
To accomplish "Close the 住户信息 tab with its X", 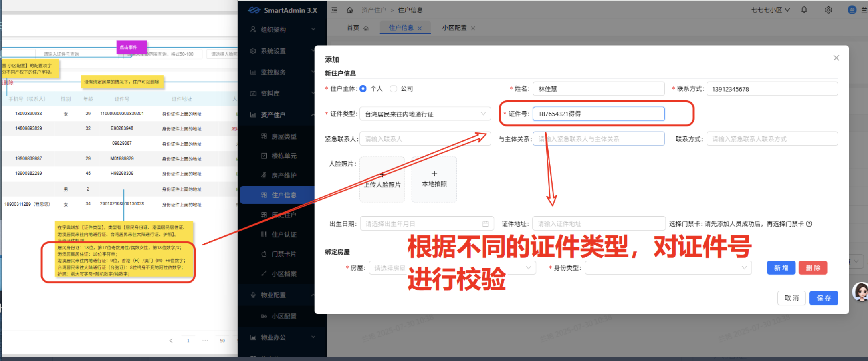I will pos(420,28).
